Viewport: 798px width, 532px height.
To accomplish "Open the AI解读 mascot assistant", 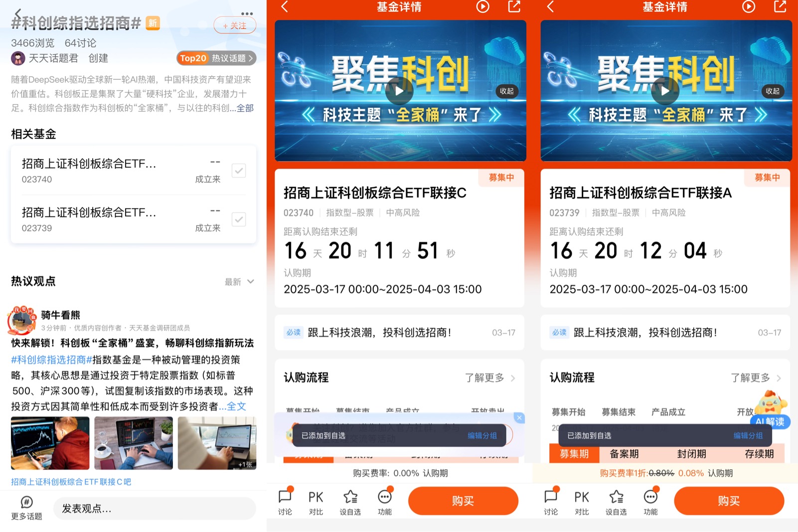I will coord(771,409).
